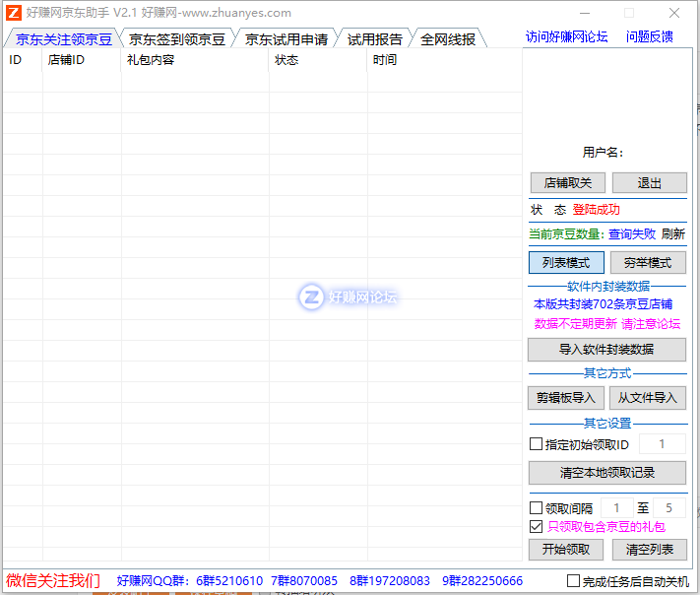Click 微信关注我们 red text
The height and width of the screenshot is (595, 700).
(53, 580)
